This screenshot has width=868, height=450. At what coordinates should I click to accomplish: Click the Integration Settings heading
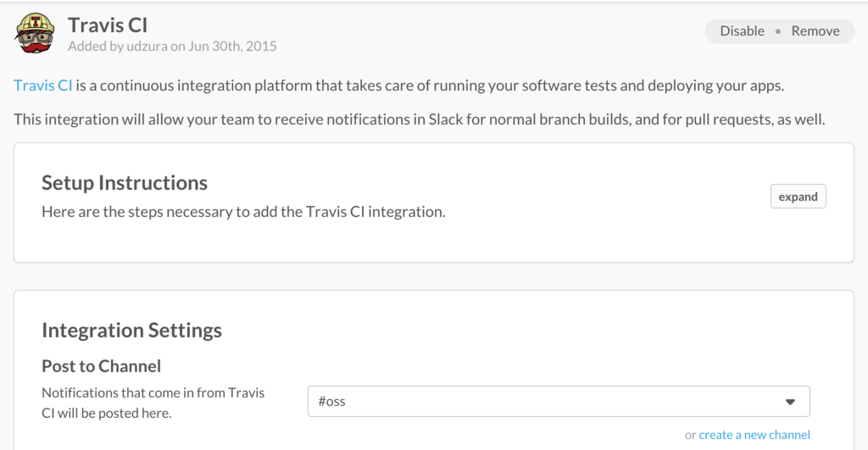point(131,330)
